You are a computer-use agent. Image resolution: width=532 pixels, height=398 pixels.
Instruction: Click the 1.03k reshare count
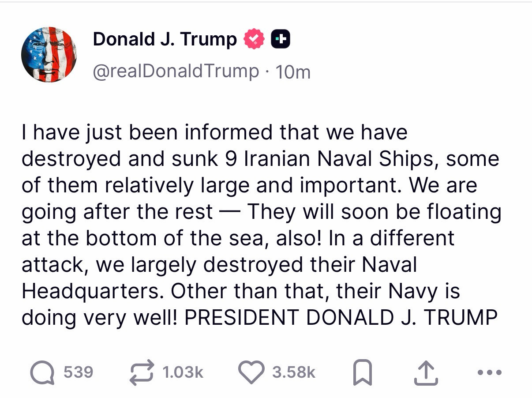pyautogui.click(x=182, y=372)
